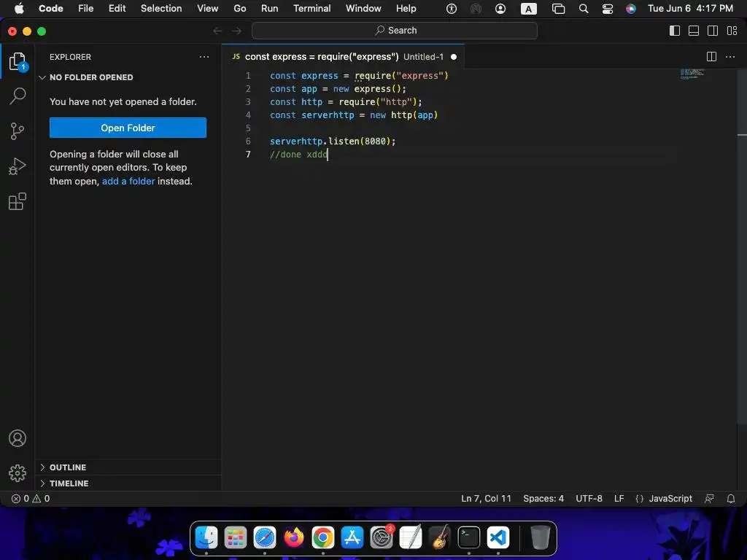Open System Settings from the Dock
This screenshot has height=560, width=747.
tap(382, 537)
